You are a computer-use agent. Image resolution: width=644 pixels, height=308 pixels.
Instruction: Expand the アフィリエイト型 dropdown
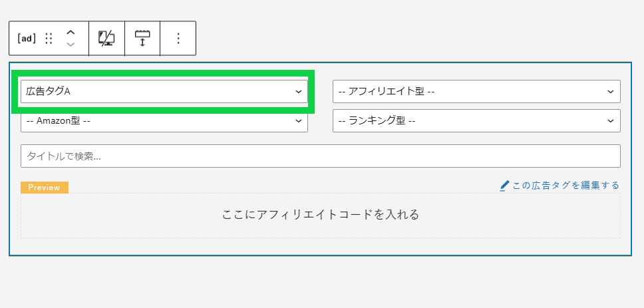(x=476, y=92)
